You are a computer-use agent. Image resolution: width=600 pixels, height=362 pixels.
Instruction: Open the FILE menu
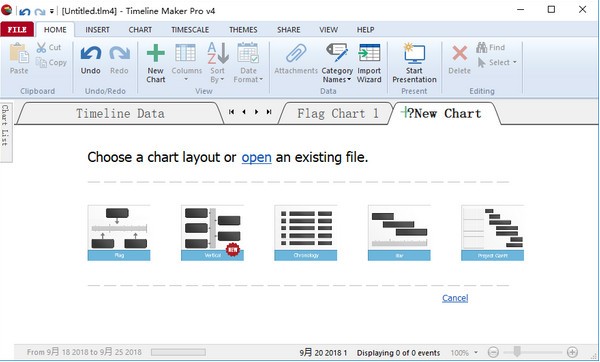point(17,29)
